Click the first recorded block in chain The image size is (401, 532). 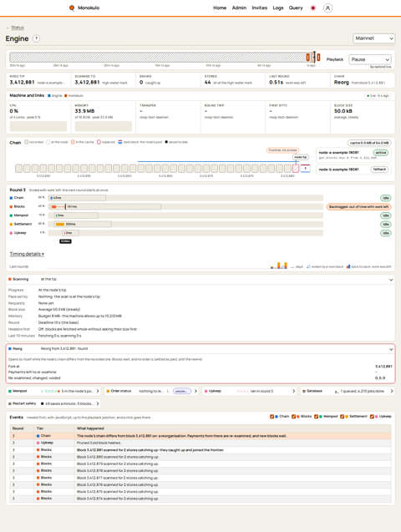(x=18, y=169)
